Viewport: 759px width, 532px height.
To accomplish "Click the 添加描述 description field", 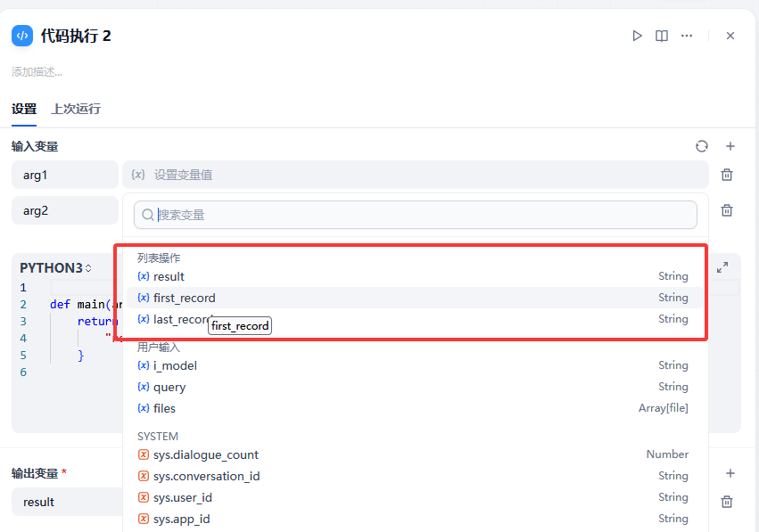I will (37, 71).
